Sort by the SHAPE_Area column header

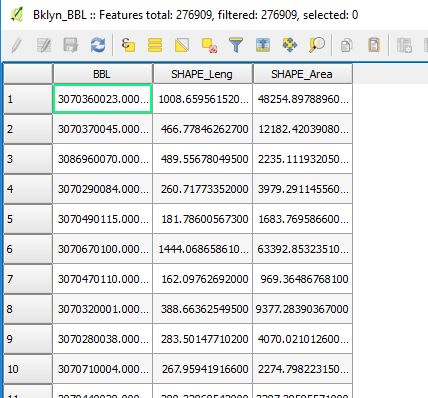pos(303,74)
